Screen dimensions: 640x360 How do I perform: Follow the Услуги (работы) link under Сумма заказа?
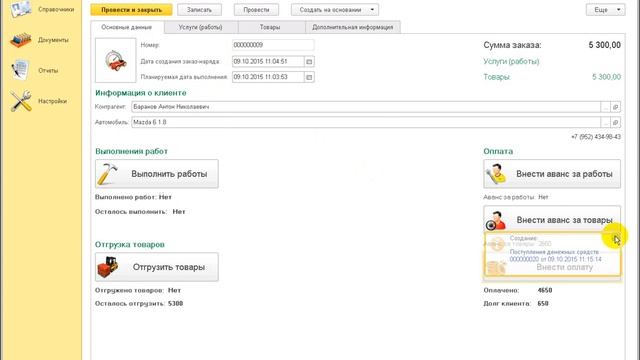511,62
